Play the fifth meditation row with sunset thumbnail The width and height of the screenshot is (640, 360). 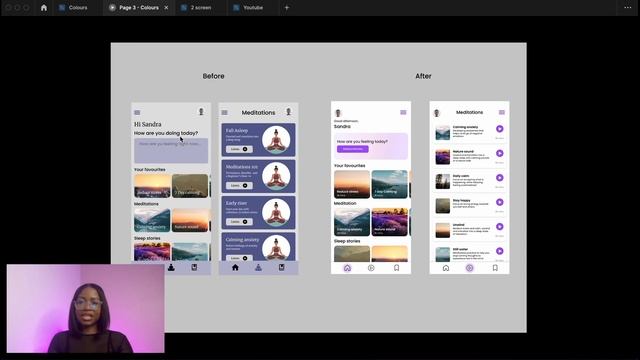click(x=500, y=227)
